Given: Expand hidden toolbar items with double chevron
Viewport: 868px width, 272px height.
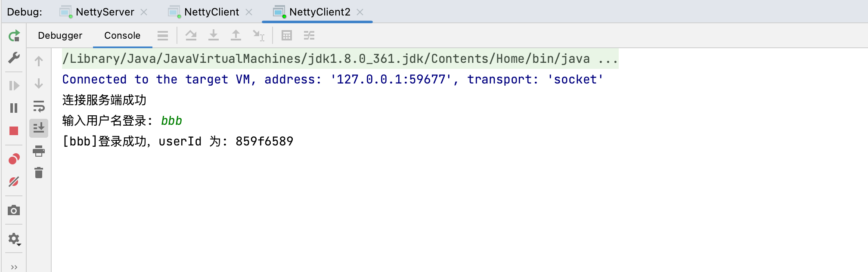Looking at the screenshot, I should click(14, 267).
